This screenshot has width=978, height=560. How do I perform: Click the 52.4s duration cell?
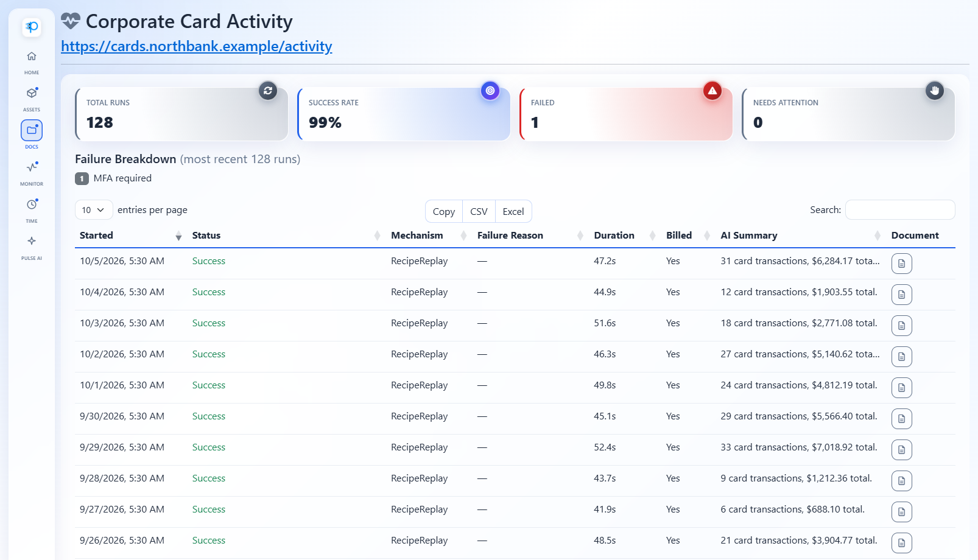point(605,447)
